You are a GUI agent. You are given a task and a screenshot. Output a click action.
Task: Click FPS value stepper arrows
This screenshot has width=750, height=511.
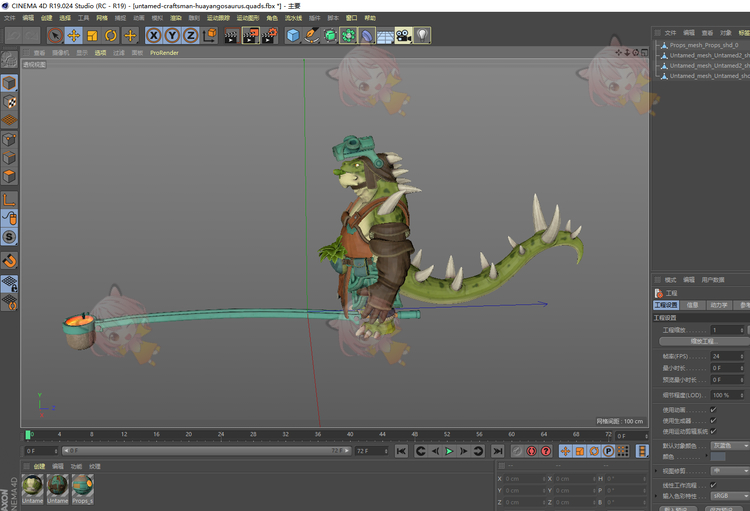[x=742, y=356]
